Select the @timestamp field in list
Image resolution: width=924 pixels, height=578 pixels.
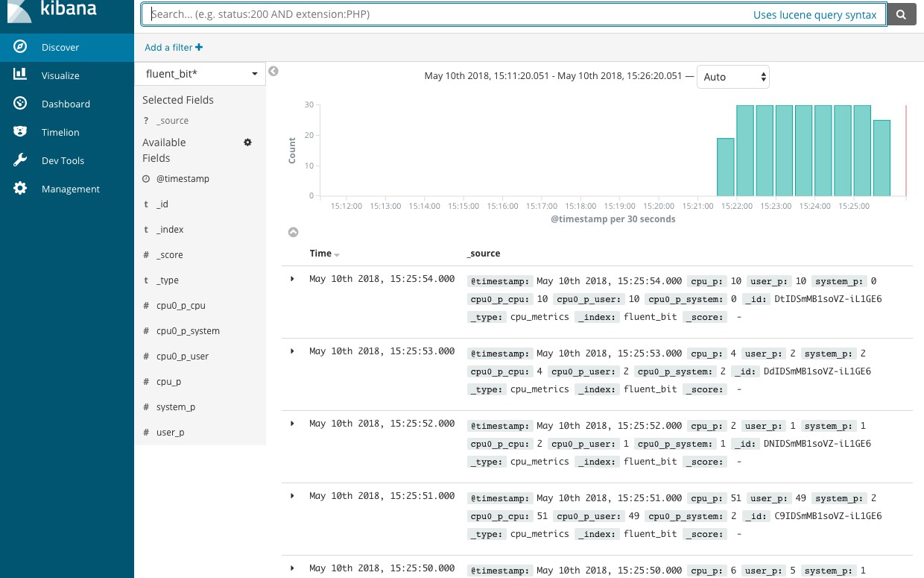183,179
